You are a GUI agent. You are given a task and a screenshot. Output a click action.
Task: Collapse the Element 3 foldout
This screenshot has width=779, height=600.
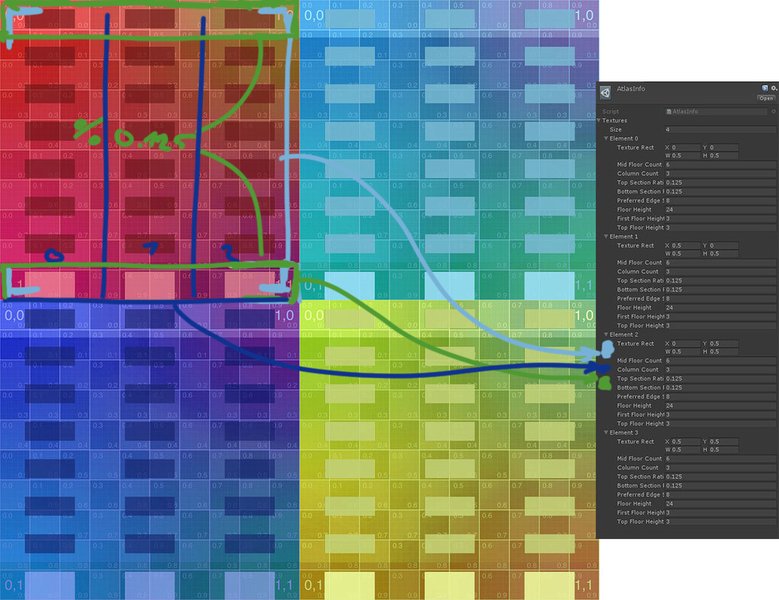[606, 433]
